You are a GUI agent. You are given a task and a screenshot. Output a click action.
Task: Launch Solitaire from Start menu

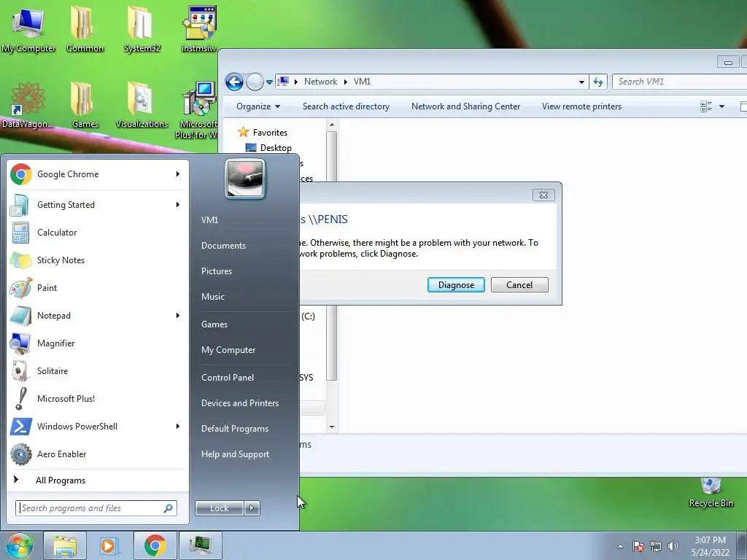[x=97, y=371]
